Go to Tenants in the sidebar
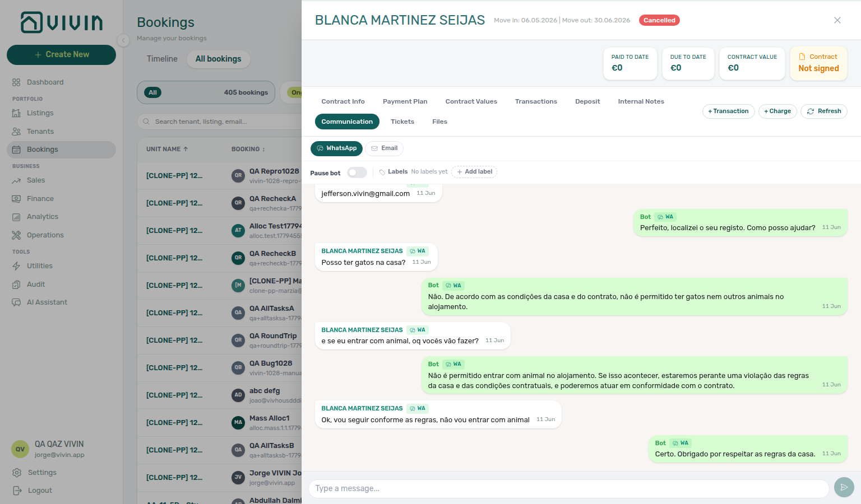 pos(61,132)
